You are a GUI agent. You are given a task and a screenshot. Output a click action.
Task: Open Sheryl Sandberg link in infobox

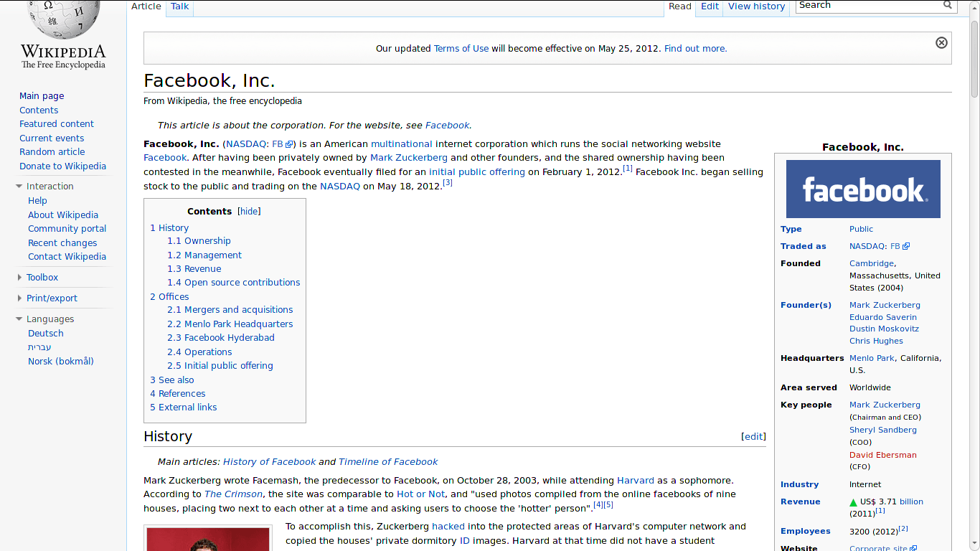(883, 430)
